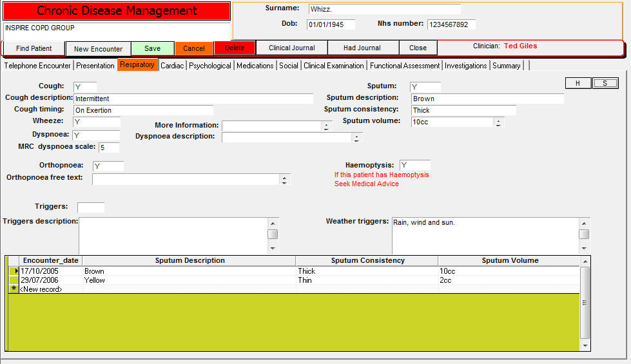Switch to the Cardiac tab
This screenshot has height=364, width=631.
pyautogui.click(x=172, y=66)
